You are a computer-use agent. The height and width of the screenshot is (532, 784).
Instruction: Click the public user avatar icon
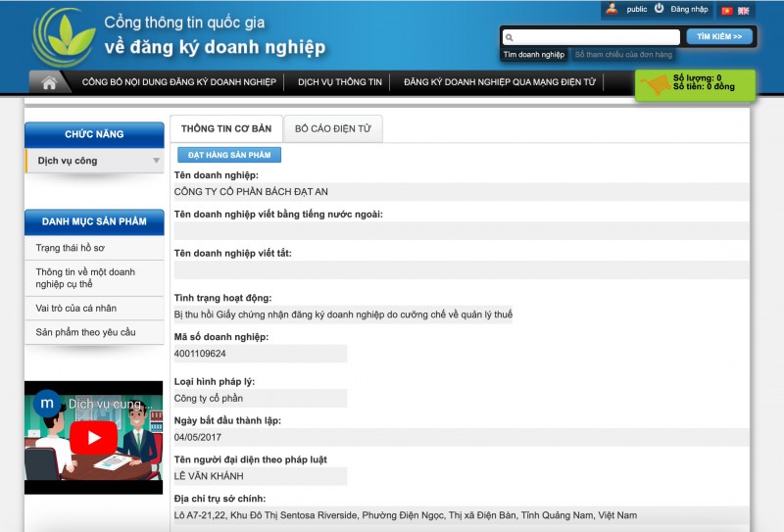[x=612, y=9]
